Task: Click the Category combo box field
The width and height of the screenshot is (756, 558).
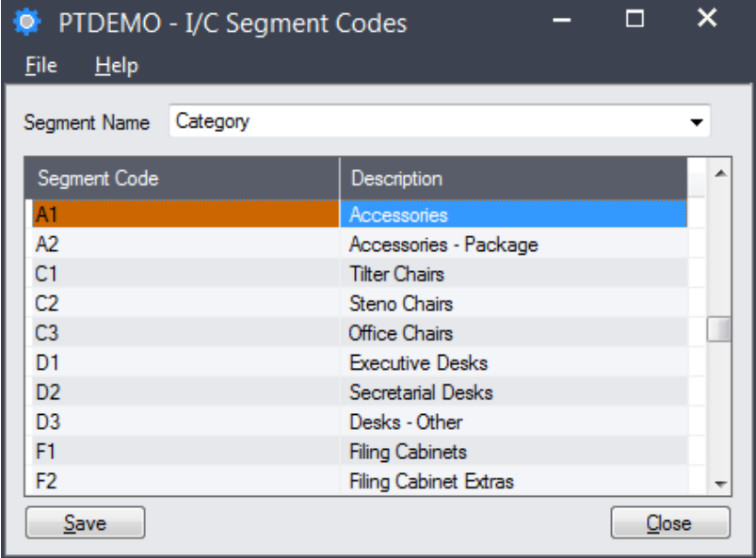Action: [440, 121]
